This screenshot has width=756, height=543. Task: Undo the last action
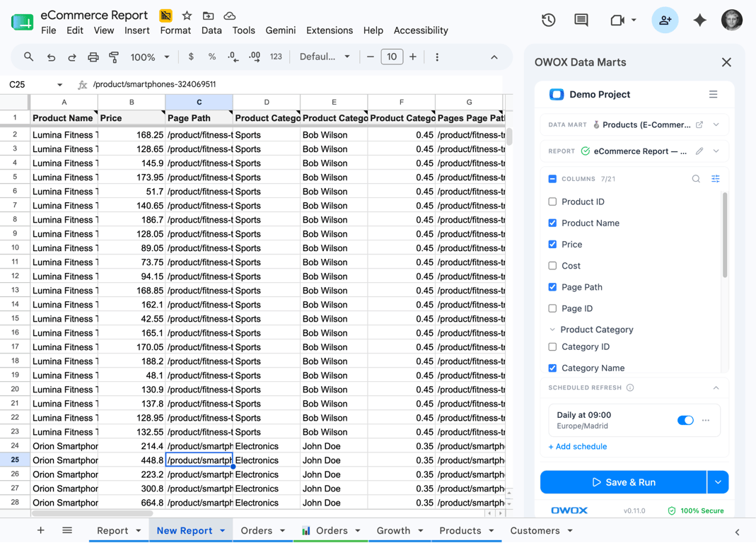click(51, 57)
